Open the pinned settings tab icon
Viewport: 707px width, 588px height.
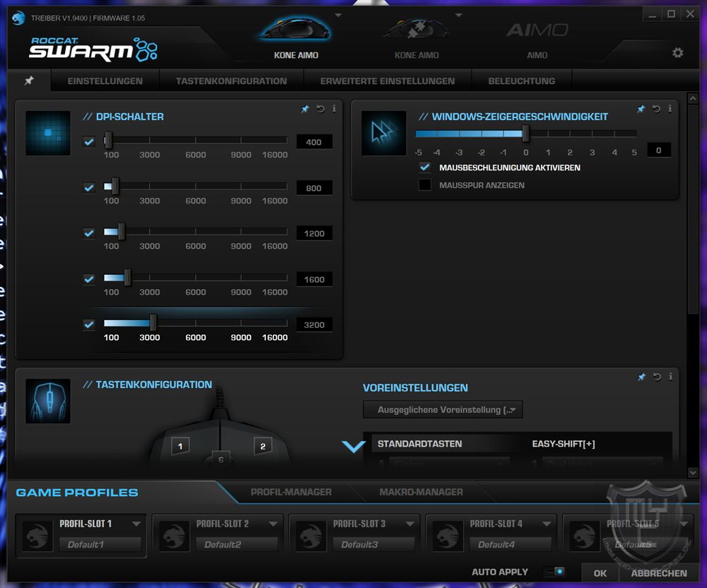point(29,81)
